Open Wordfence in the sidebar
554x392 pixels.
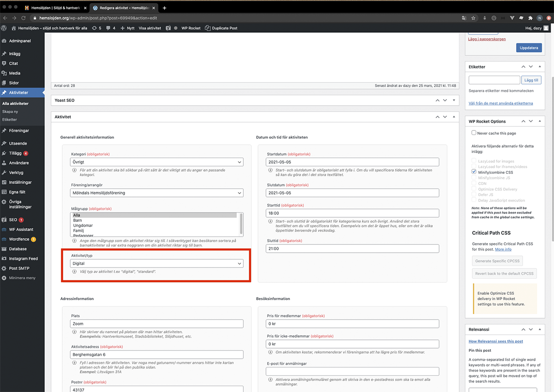(x=18, y=239)
